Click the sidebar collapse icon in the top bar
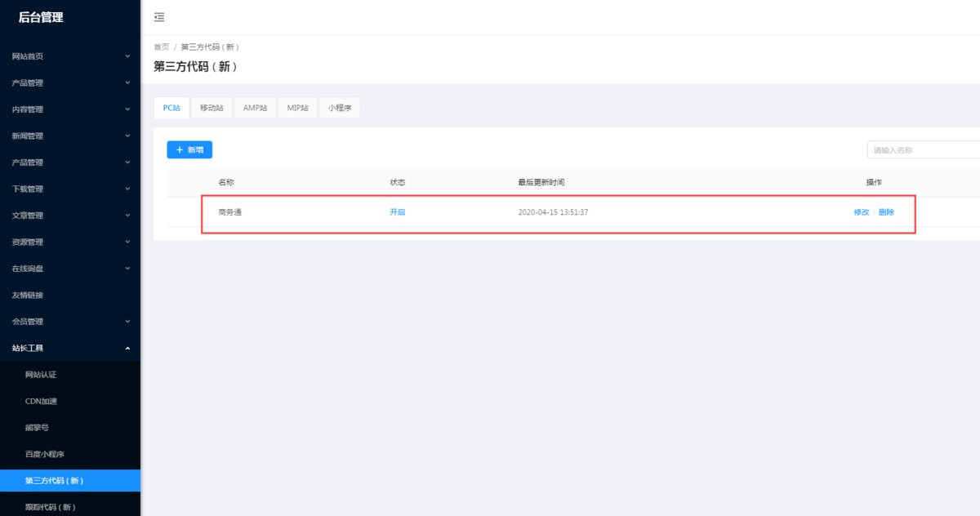The image size is (980, 516). [x=159, y=17]
